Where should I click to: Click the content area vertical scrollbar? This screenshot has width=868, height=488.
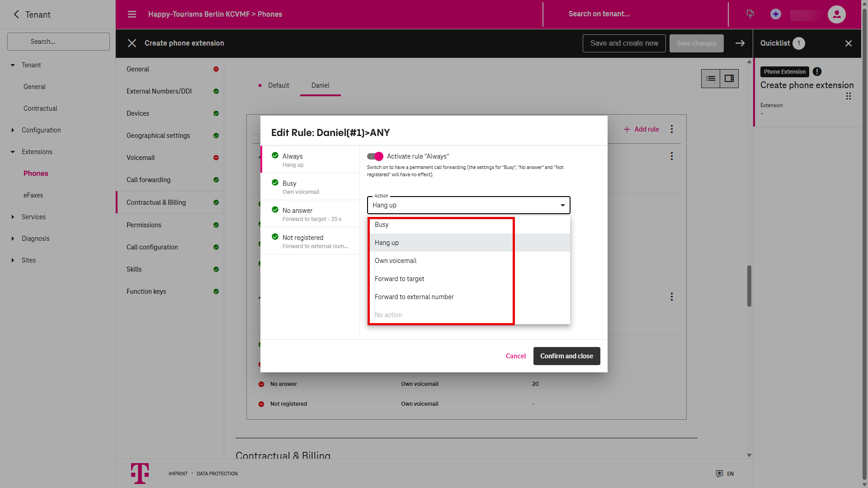pyautogui.click(x=749, y=286)
